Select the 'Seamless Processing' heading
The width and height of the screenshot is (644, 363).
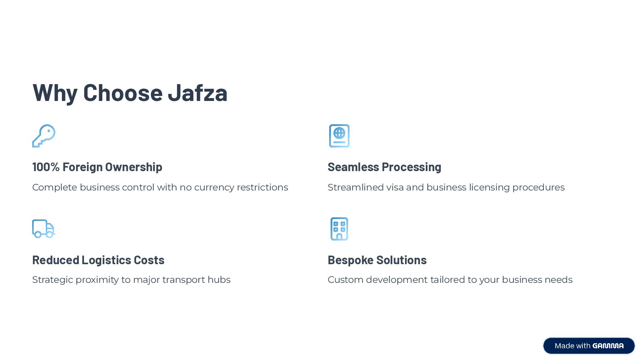[x=384, y=167]
